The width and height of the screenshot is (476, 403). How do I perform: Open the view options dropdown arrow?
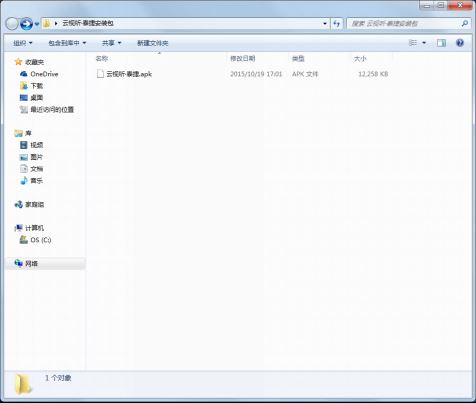[424, 43]
